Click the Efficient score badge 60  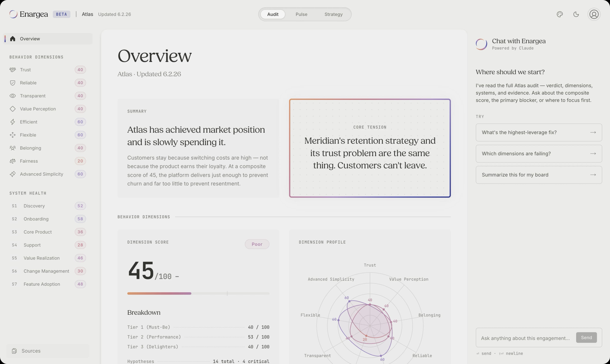[x=80, y=122]
